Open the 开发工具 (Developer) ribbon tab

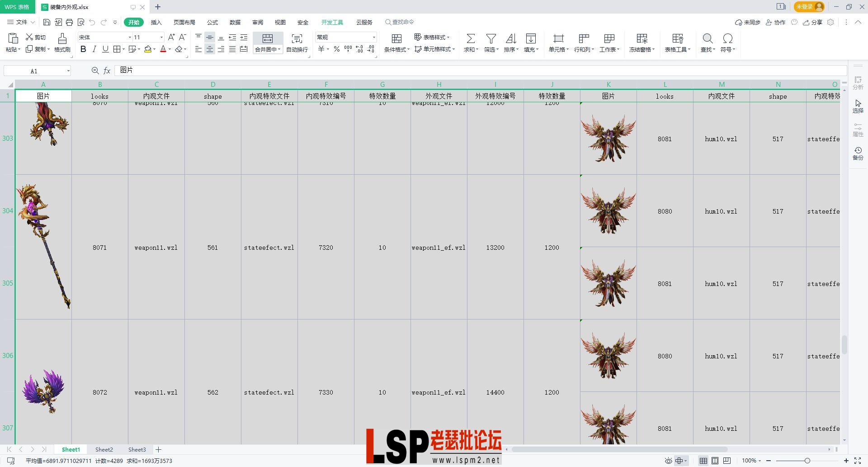(x=332, y=22)
